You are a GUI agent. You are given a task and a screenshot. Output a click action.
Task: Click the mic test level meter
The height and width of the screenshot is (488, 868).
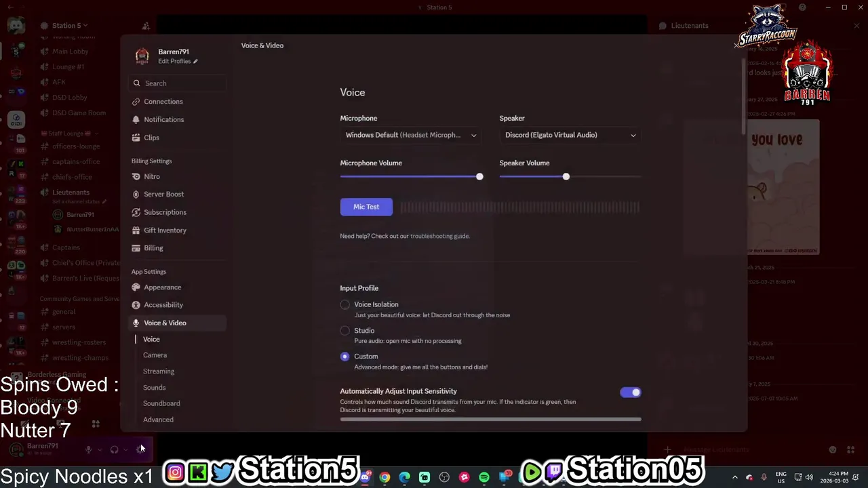[519, 207]
